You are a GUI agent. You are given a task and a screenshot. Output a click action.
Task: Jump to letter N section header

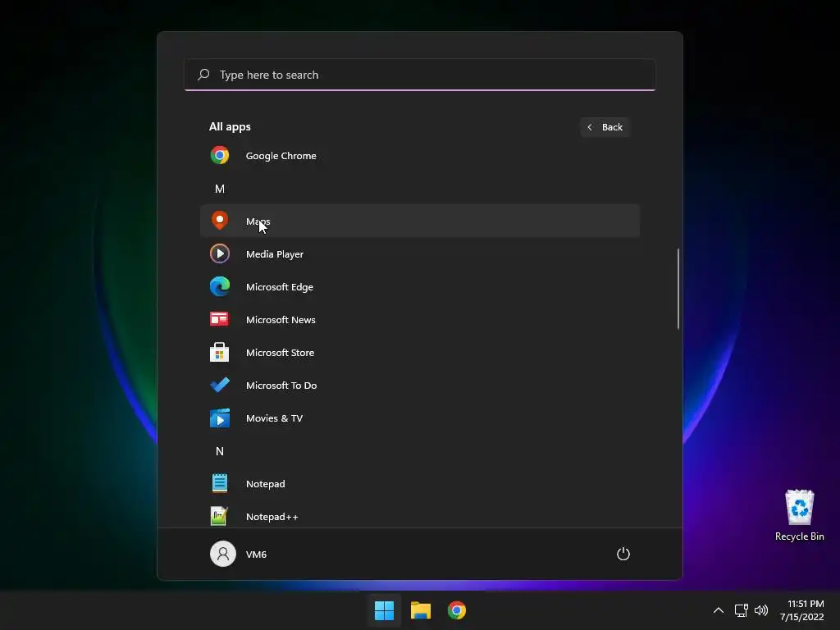pyautogui.click(x=220, y=451)
